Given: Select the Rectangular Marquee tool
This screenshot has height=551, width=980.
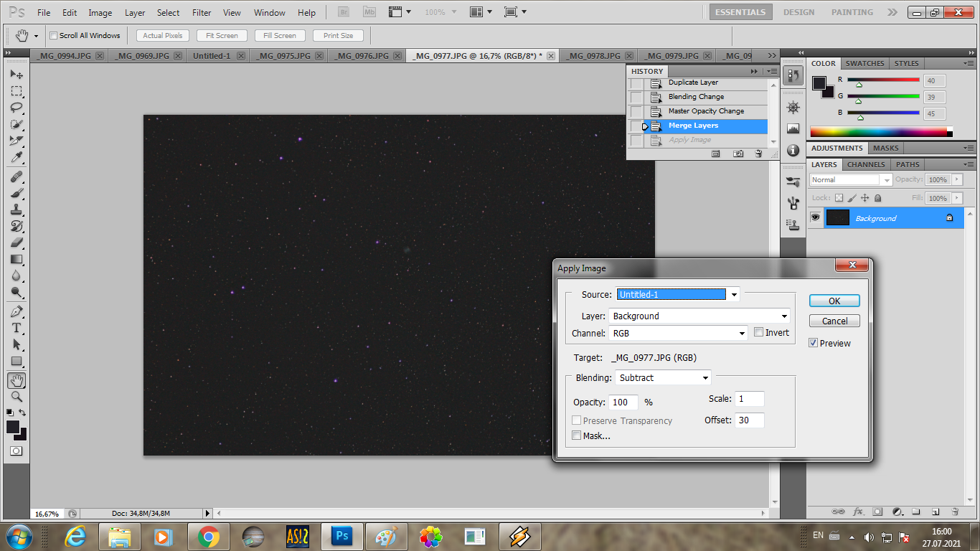Looking at the screenshot, I should click(x=17, y=91).
